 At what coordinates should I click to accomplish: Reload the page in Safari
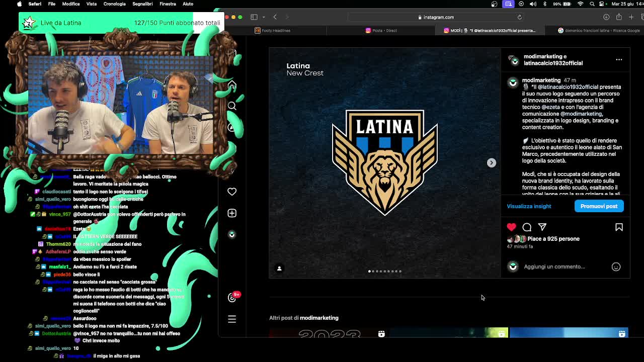pos(519,17)
